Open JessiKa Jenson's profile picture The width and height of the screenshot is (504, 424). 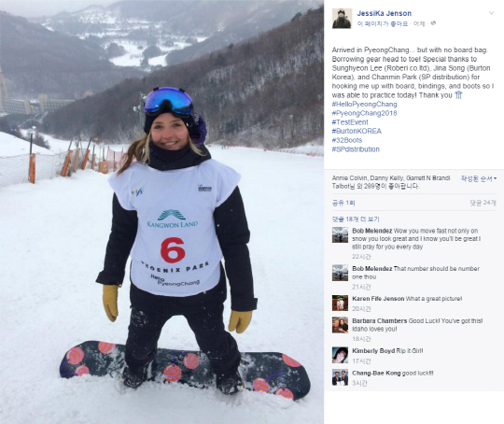pos(342,19)
